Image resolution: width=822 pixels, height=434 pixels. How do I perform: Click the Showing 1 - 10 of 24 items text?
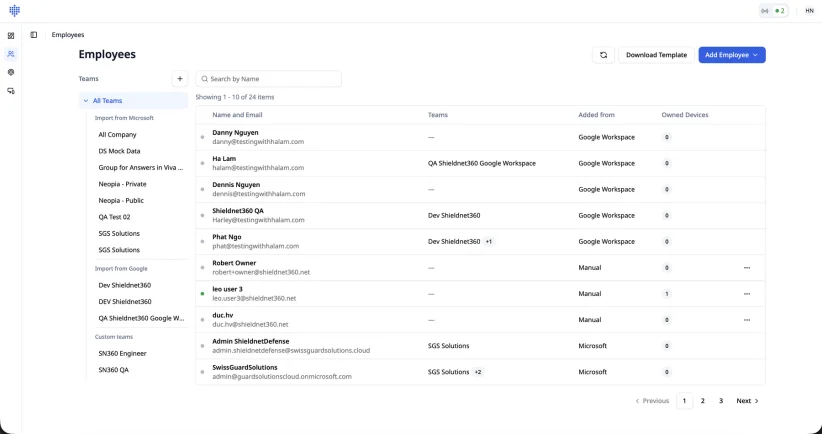(x=235, y=97)
